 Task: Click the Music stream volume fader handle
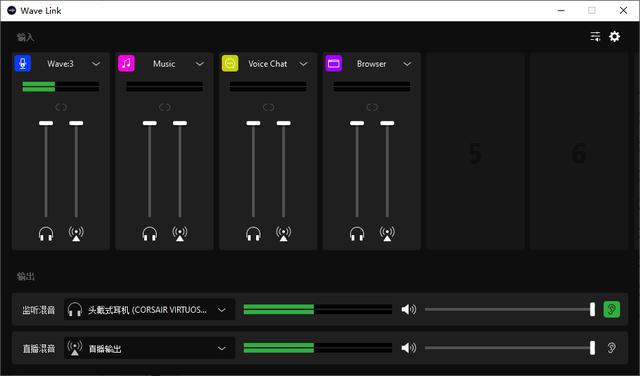180,123
